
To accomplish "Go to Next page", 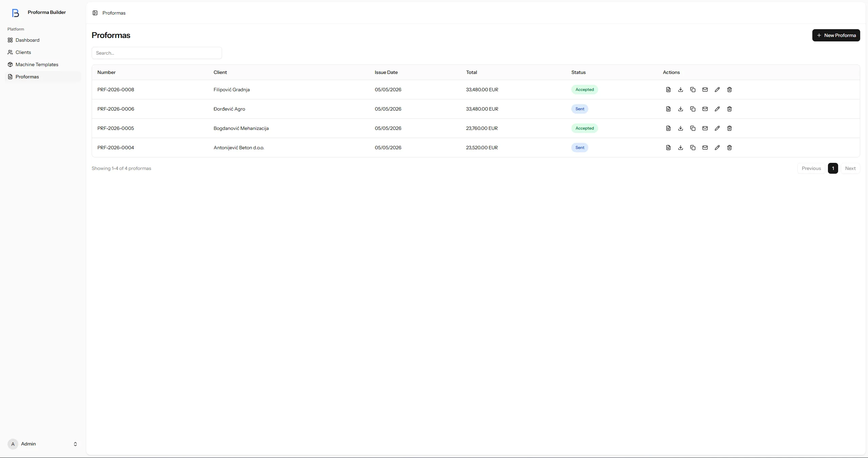I will [x=850, y=168].
